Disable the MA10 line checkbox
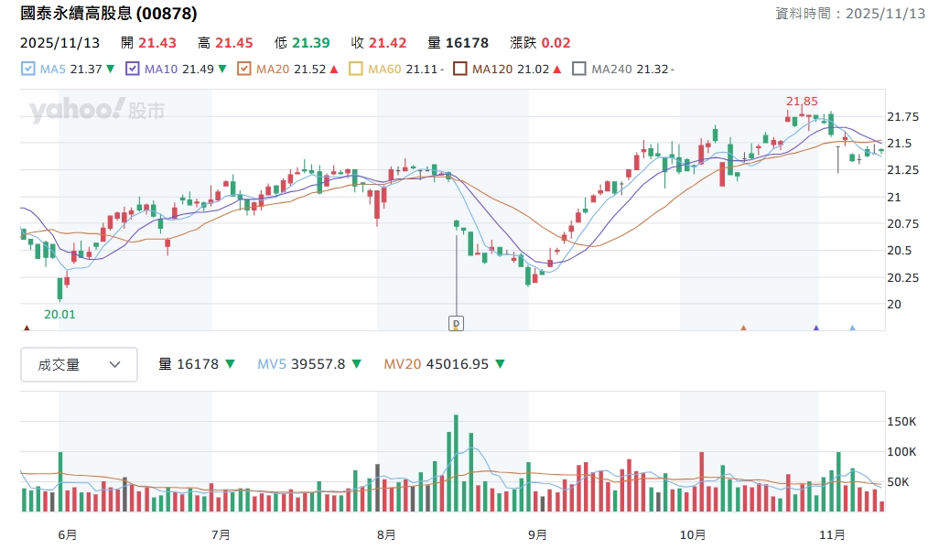The image size is (939, 560). click(133, 69)
